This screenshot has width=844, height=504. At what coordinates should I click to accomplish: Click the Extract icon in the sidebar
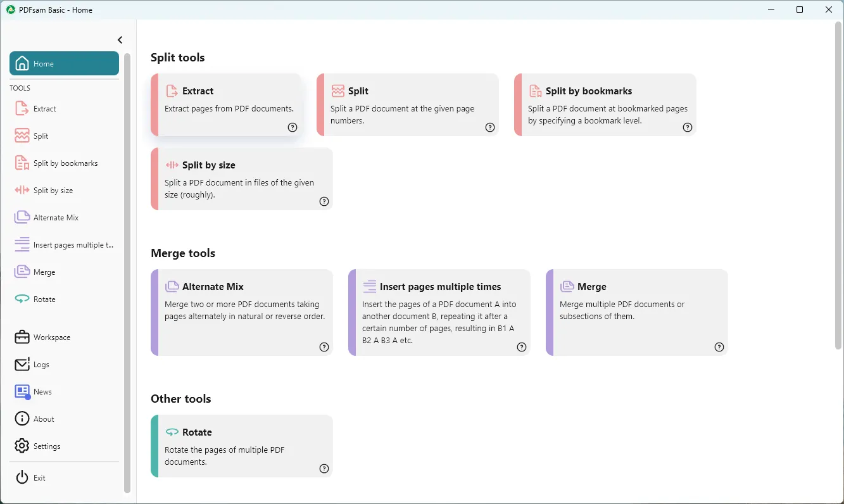[x=22, y=109]
